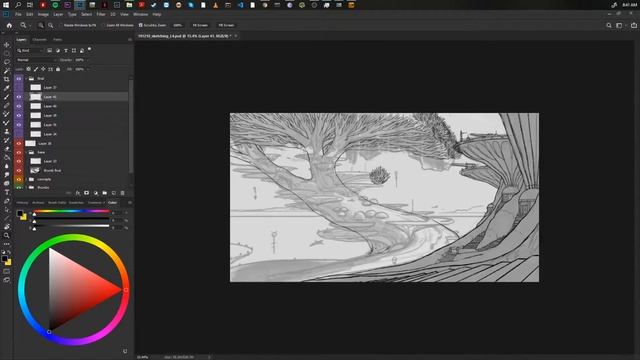Expand the green-labeled layer group

click(x=27, y=187)
